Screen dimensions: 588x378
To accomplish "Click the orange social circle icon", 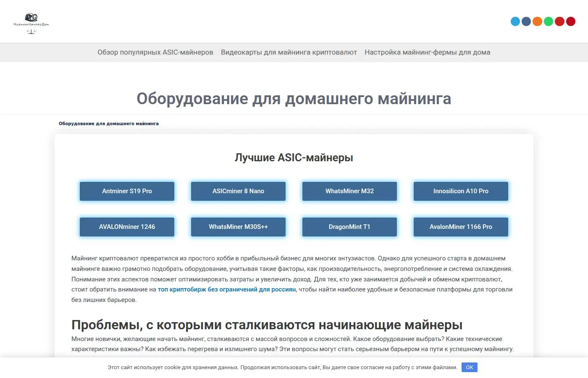I will pyautogui.click(x=537, y=21).
